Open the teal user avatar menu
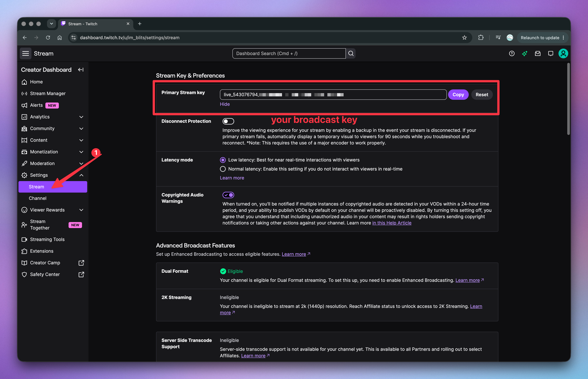The image size is (588, 379). tap(563, 53)
